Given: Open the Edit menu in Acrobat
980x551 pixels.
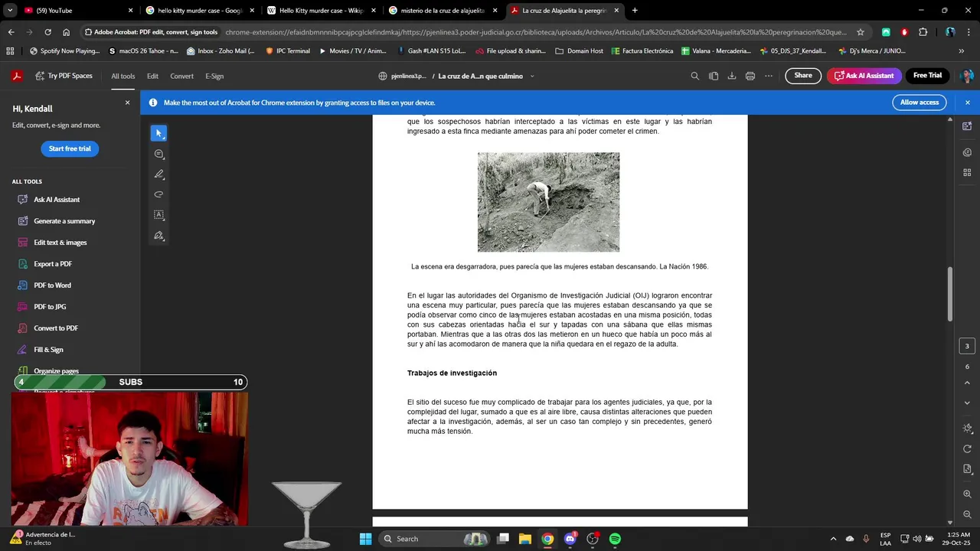Looking at the screenshot, I should click(x=152, y=76).
